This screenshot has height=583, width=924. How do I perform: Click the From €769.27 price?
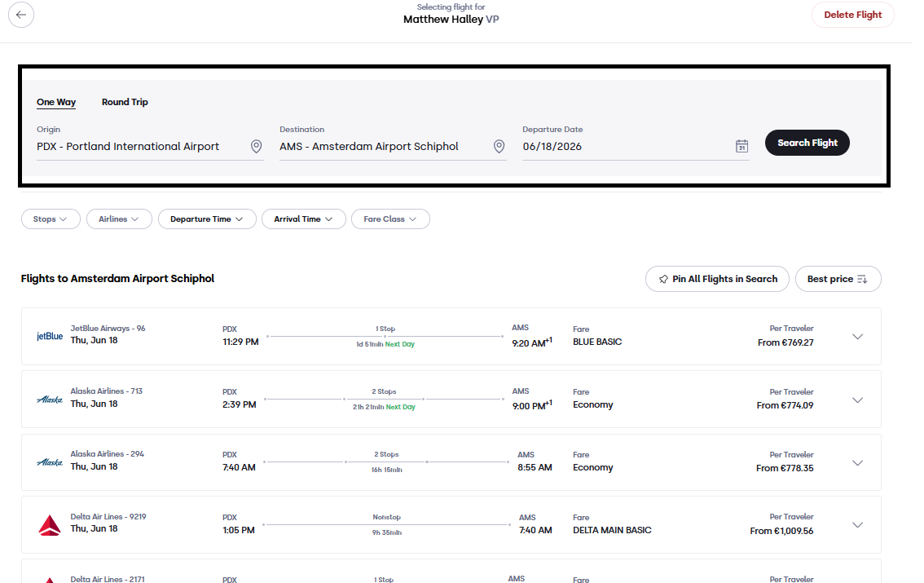785,342
